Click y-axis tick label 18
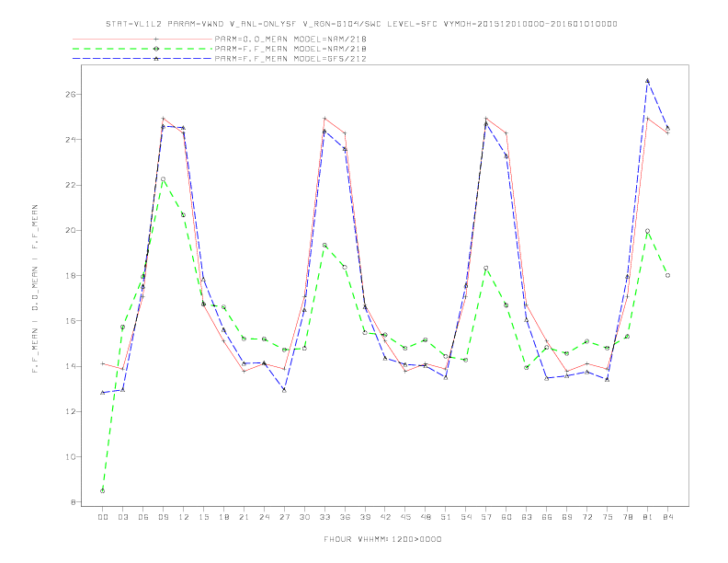 [72, 276]
